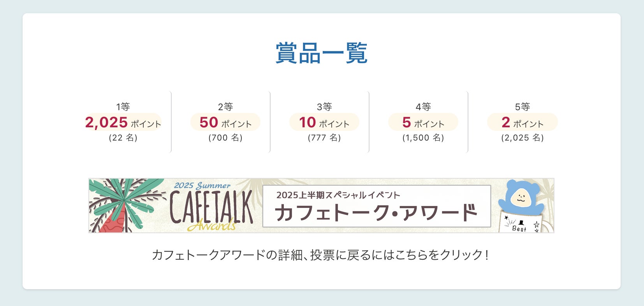The width and height of the screenshot is (644, 306).
Task: Select the 1等 prize label
Action: 123,107
